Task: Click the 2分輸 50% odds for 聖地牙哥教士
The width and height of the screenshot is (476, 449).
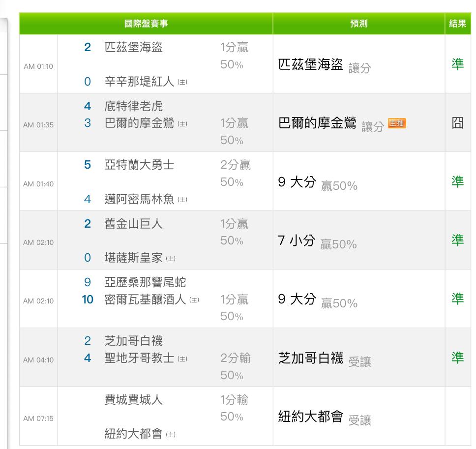Action: (235, 366)
